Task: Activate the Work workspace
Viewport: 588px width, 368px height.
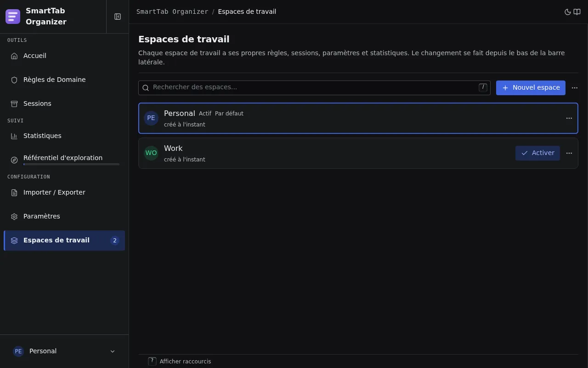Action: (x=537, y=153)
